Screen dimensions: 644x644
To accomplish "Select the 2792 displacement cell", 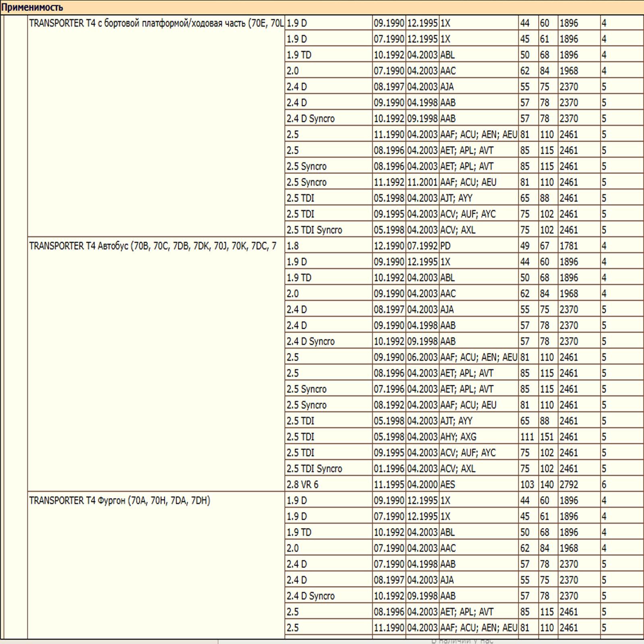I will [579, 485].
